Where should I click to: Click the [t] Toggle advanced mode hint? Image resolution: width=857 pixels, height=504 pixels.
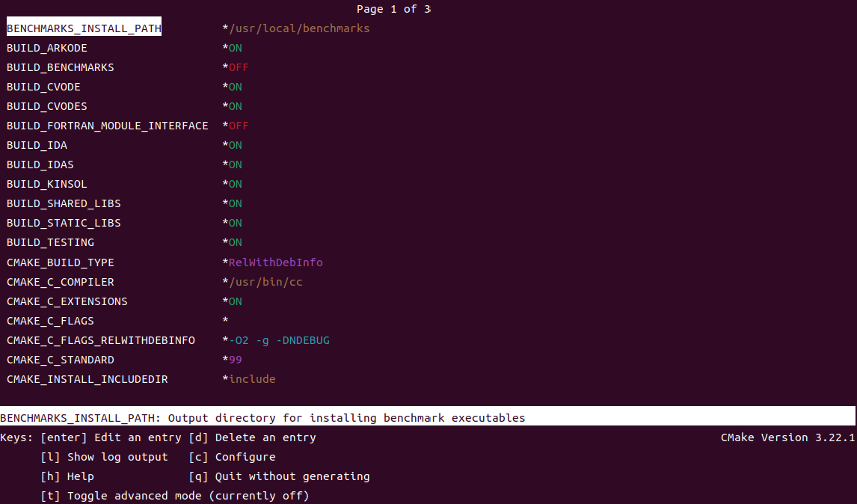tap(175, 496)
